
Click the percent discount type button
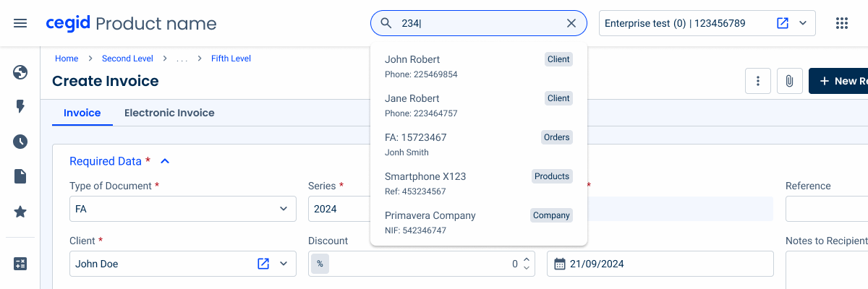pyautogui.click(x=320, y=264)
